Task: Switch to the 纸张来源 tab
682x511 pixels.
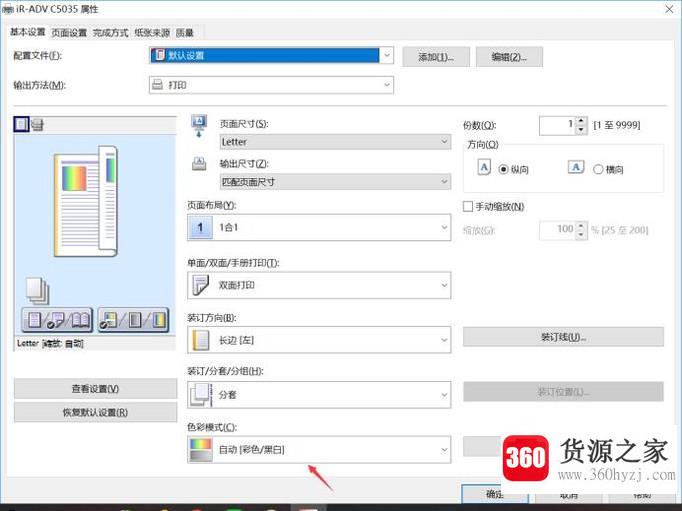Action: [x=152, y=33]
